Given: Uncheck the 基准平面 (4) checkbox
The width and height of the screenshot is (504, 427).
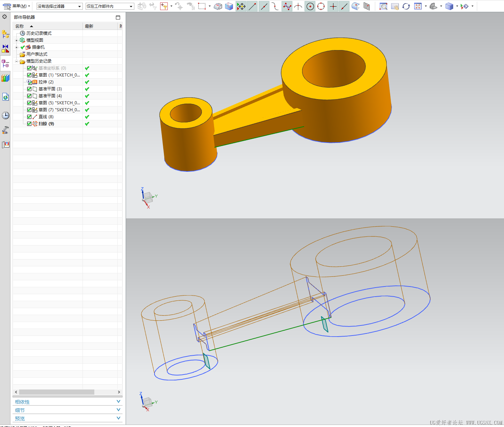Looking at the screenshot, I should coord(29,96).
